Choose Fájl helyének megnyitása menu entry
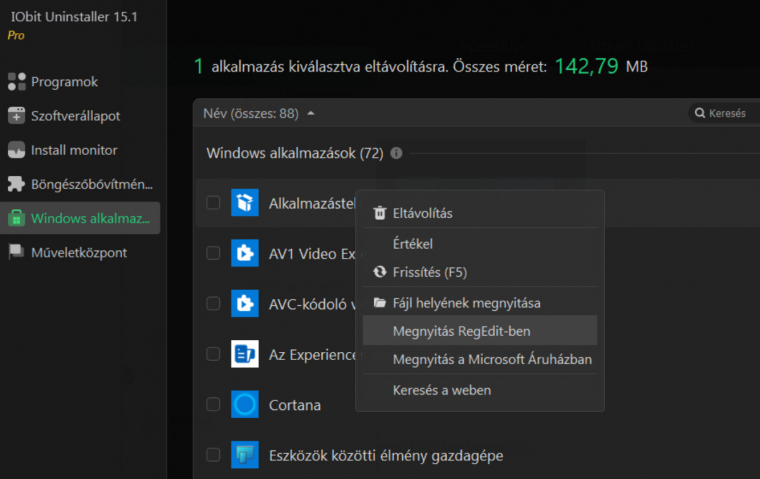This screenshot has height=479, width=760. tap(466, 302)
